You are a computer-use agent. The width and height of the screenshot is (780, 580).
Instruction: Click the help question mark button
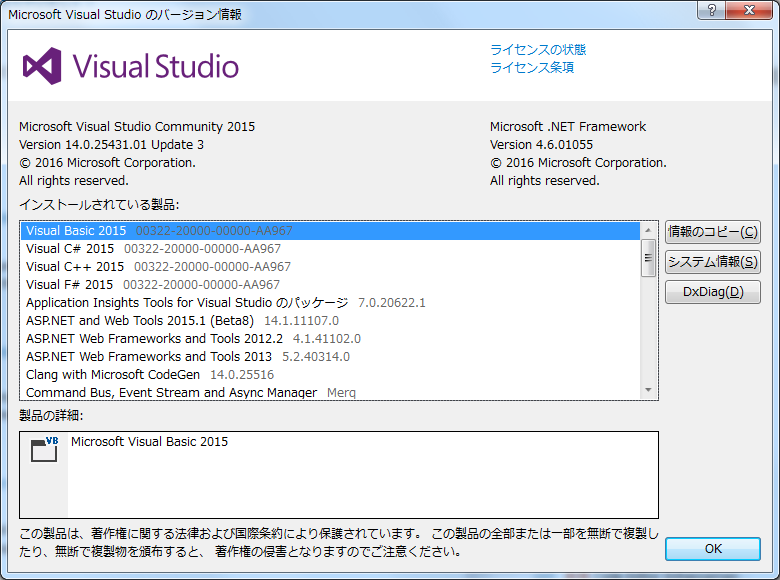[x=712, y=10]
